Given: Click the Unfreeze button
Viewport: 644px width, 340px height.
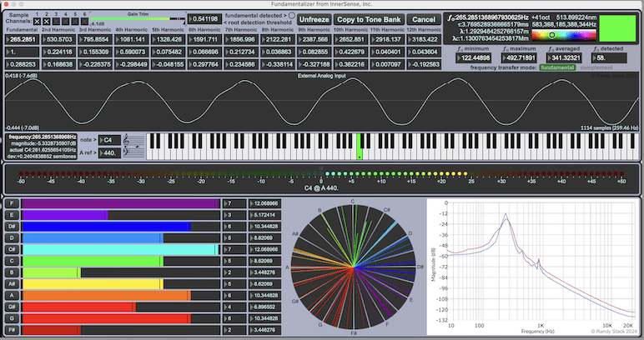Looking at the screenshot, I should click(x=313, y=18).
